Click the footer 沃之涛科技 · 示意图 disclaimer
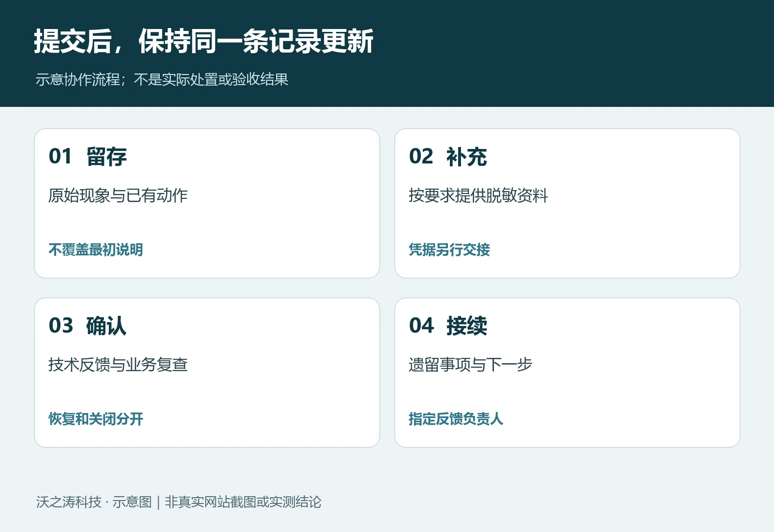Image resolution: width=774 pixels, height=532 pixels. 179,502
